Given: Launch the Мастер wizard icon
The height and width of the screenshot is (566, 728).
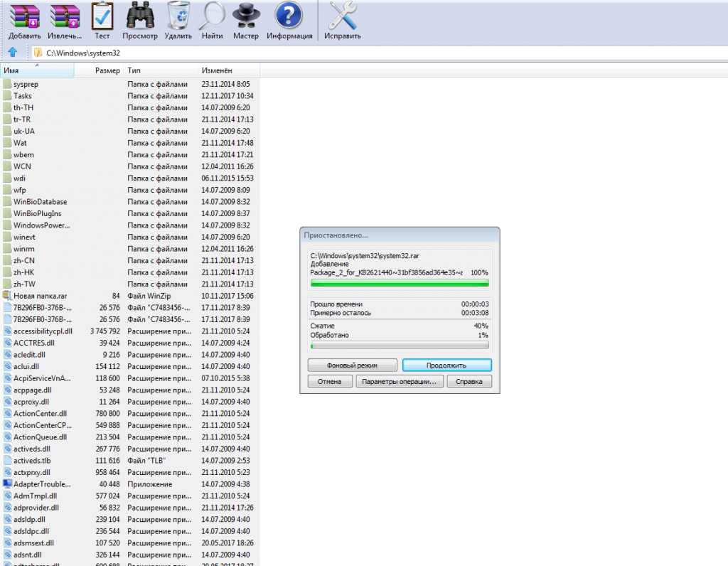Looking at the screenshot, I should click(245, 16).
